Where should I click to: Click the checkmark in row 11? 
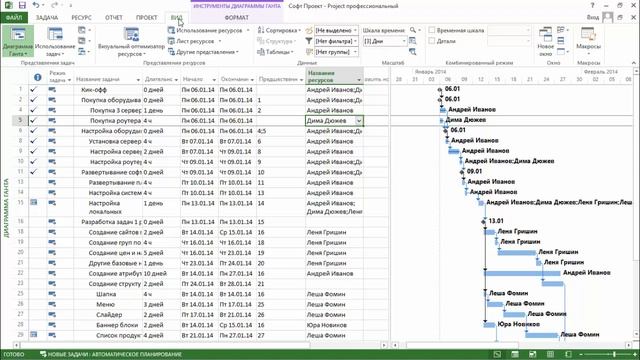[33, 172]
